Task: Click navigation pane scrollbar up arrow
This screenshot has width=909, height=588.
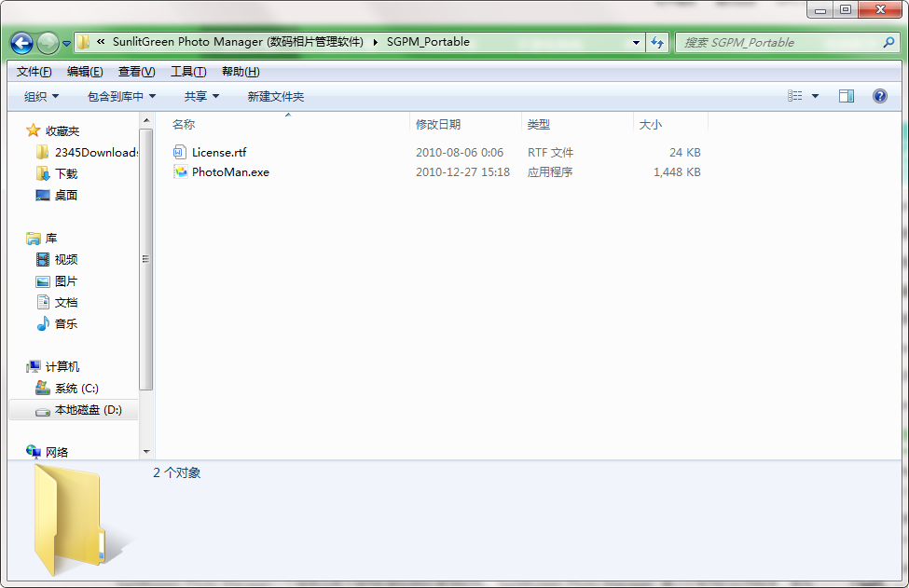Action: click(146, 120)
